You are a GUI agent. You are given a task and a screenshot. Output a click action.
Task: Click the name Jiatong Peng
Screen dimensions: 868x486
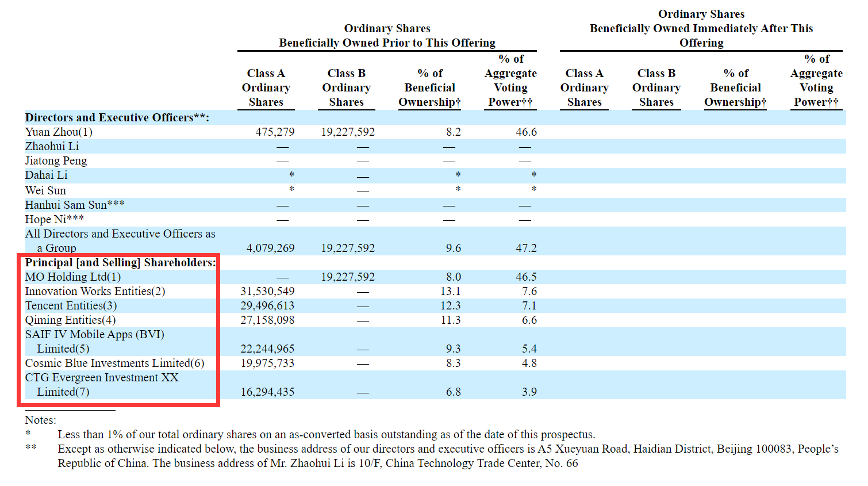tap(56, 161)
